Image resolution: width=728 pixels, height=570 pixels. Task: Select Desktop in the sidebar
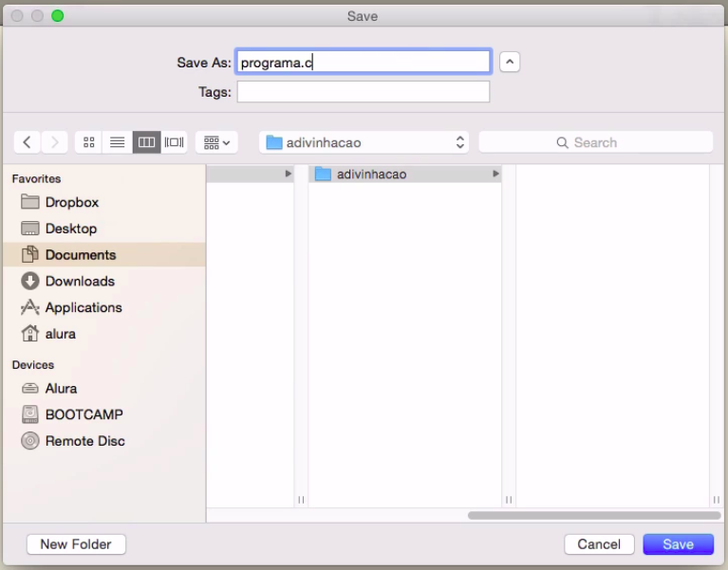pos(70,229)
